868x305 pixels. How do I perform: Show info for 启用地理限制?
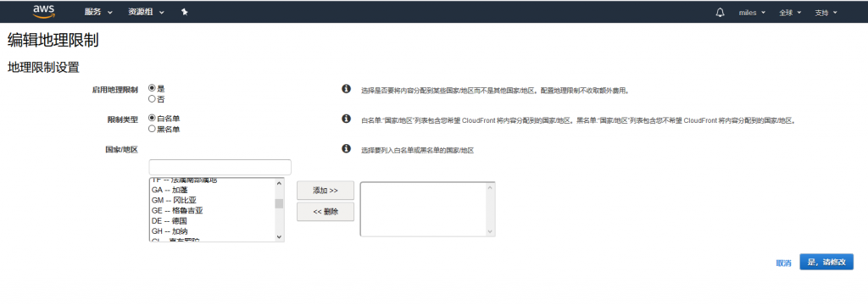346,89
